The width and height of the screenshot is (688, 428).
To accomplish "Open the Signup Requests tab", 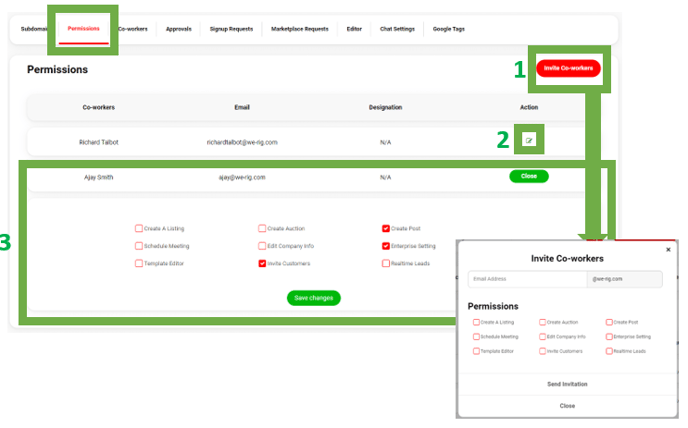I will pos(233,29).
